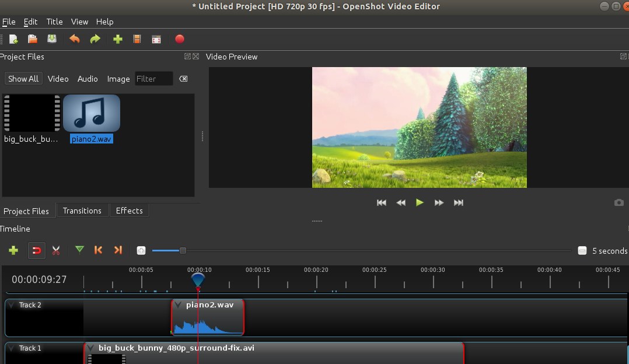Undock the Project Files panel
629x364 pixels.
(x=187, y=57)
